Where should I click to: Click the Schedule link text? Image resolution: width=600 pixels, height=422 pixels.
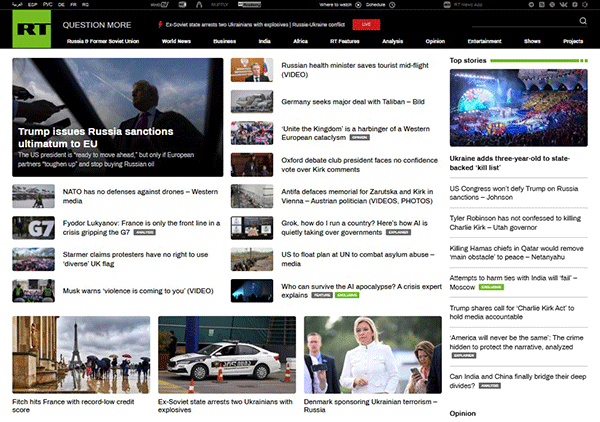coord(375,5)
